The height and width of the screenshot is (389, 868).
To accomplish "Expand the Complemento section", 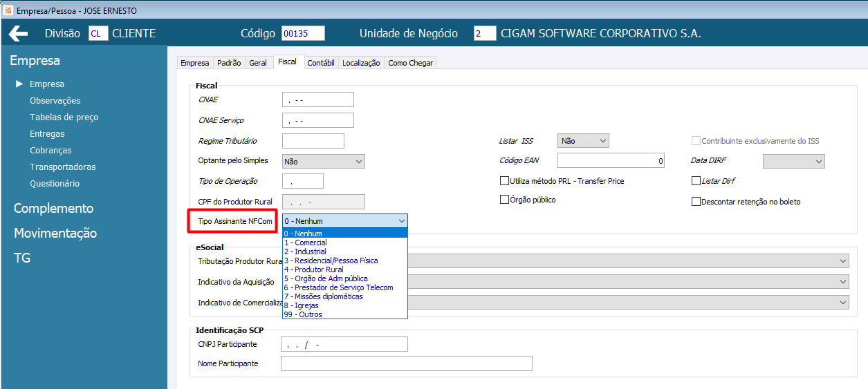I will tap(53, 209).
